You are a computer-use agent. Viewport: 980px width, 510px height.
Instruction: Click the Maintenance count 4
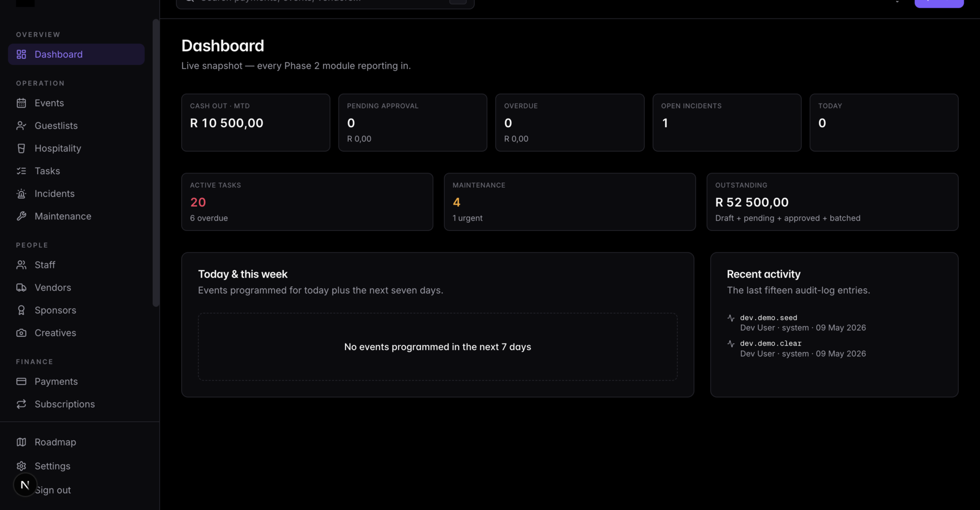click(x=457, y=202)
